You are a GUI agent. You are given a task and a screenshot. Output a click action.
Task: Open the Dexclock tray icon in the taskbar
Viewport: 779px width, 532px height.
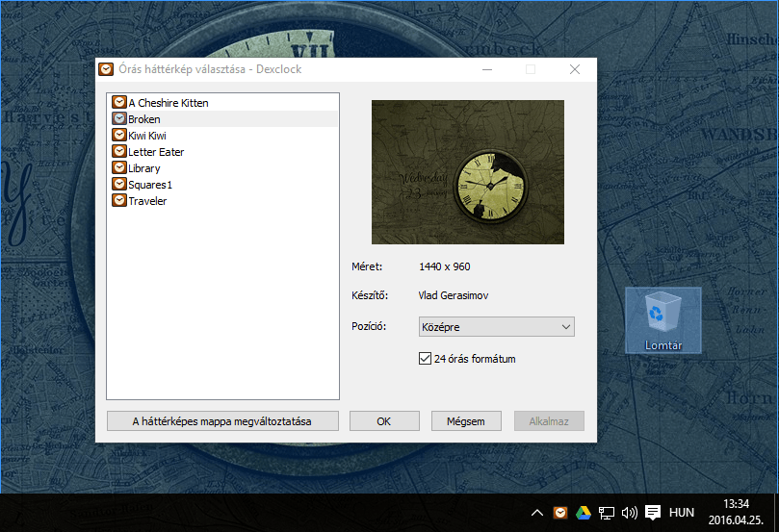[560, 513]
